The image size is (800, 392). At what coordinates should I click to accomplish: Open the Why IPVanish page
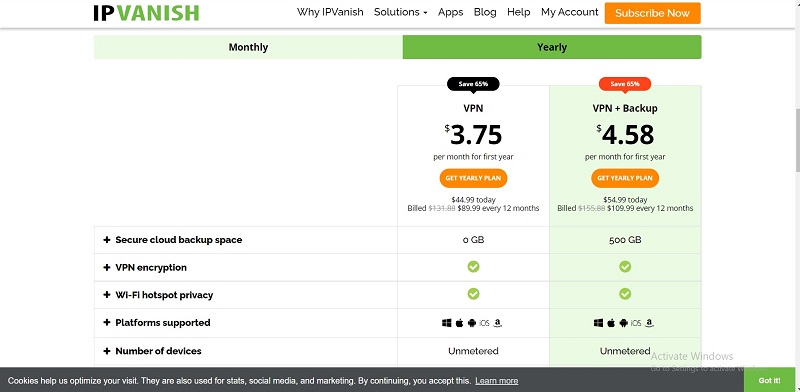(x=330, y=12)
